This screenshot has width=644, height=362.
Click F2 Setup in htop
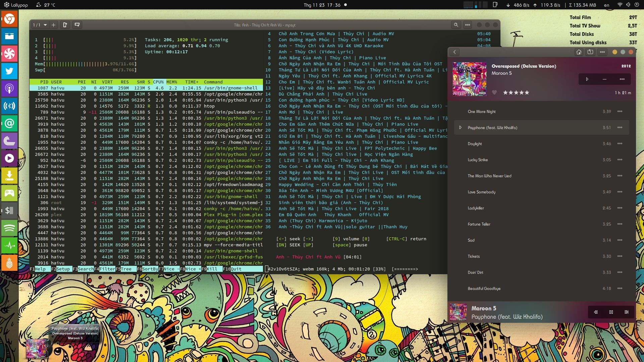pyautogui.click(x=60, y=269)
